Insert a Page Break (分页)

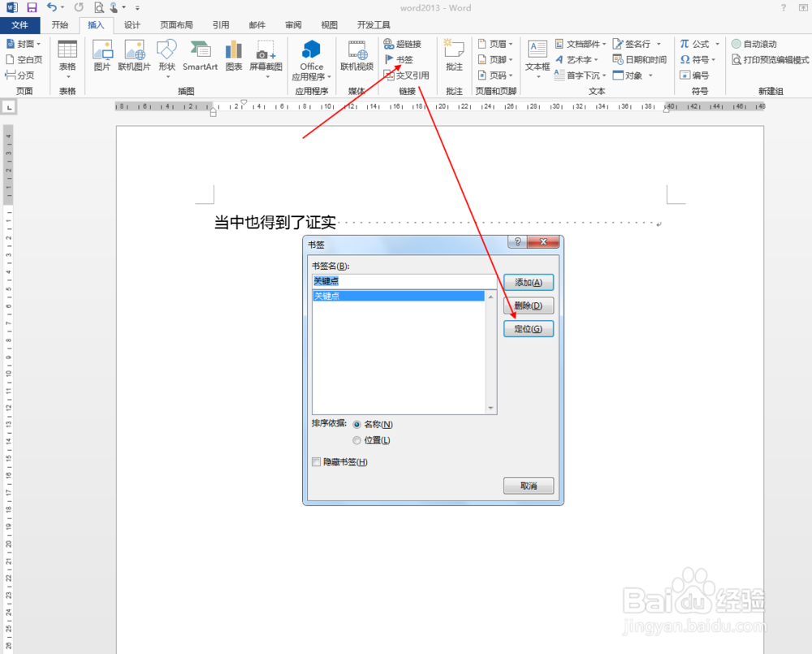coord(19,75)
